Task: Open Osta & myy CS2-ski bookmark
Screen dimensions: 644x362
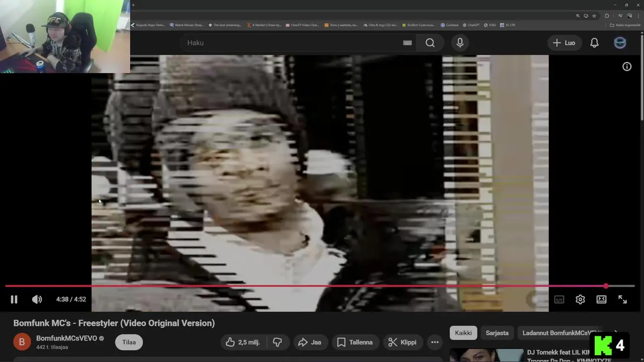Action: tap(380, 25)
